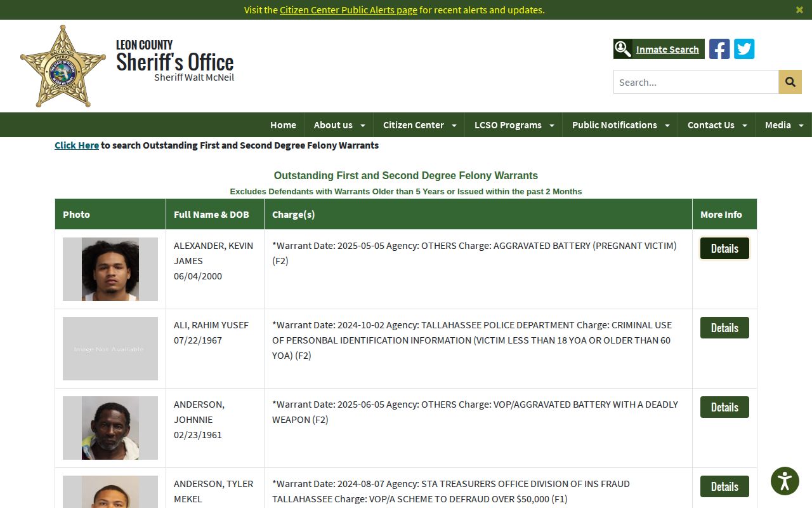Click the search magnifier button

[x=790, y=82]
